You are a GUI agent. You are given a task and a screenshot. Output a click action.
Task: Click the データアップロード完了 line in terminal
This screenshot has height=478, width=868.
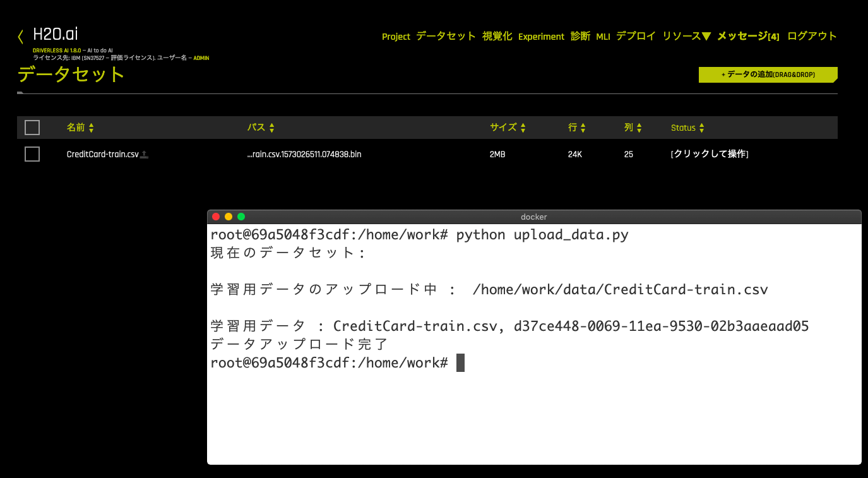[x=299, y=345]
